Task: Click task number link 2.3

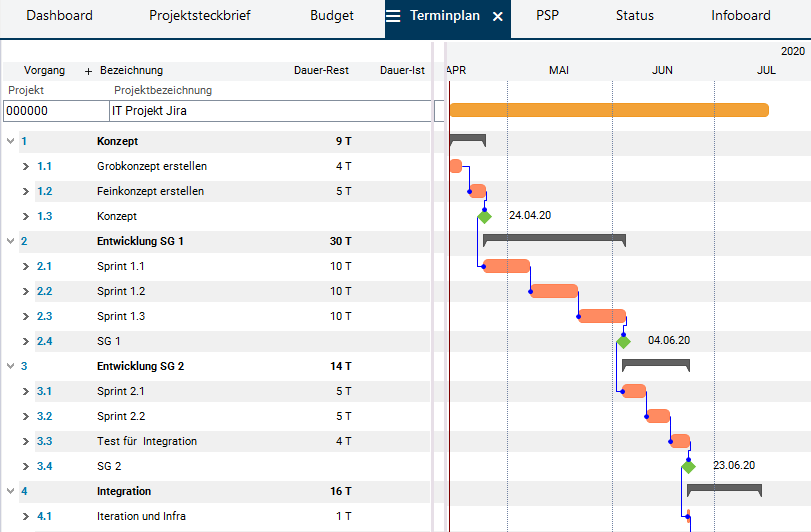Action: [44, 316]
